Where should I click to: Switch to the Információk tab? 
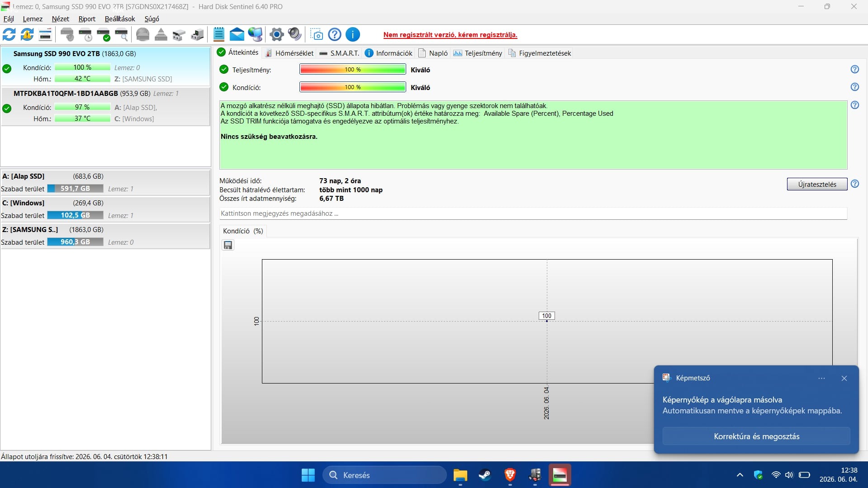389,53
